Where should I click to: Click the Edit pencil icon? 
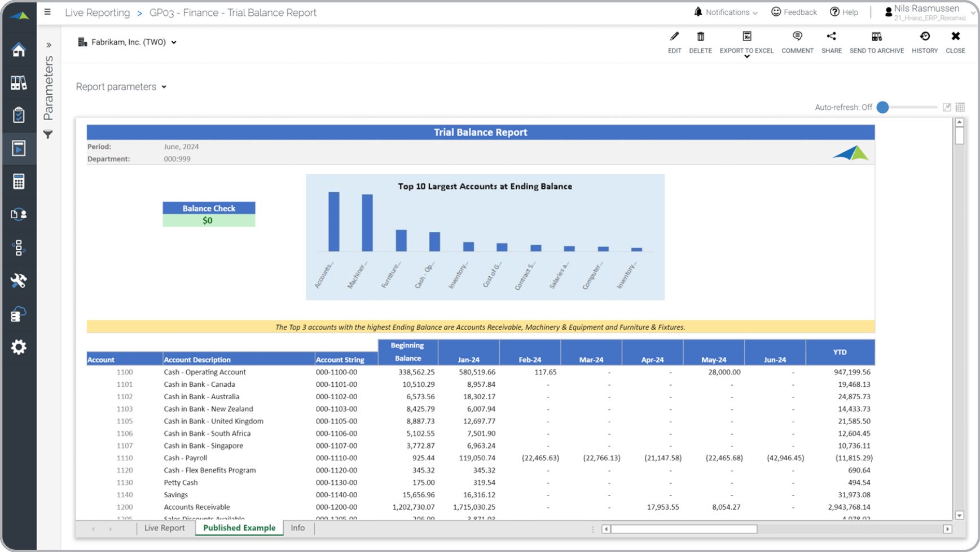point(674,37)
